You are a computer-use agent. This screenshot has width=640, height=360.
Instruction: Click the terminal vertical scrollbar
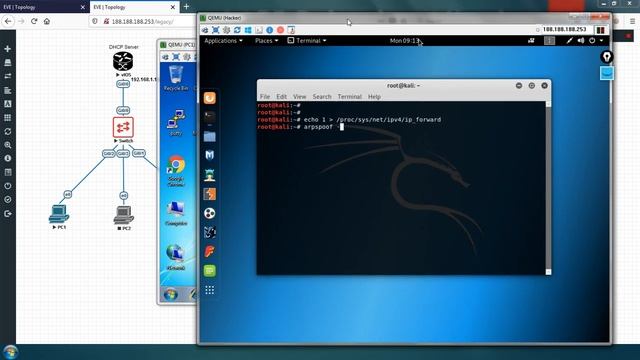tap(548, 188)
